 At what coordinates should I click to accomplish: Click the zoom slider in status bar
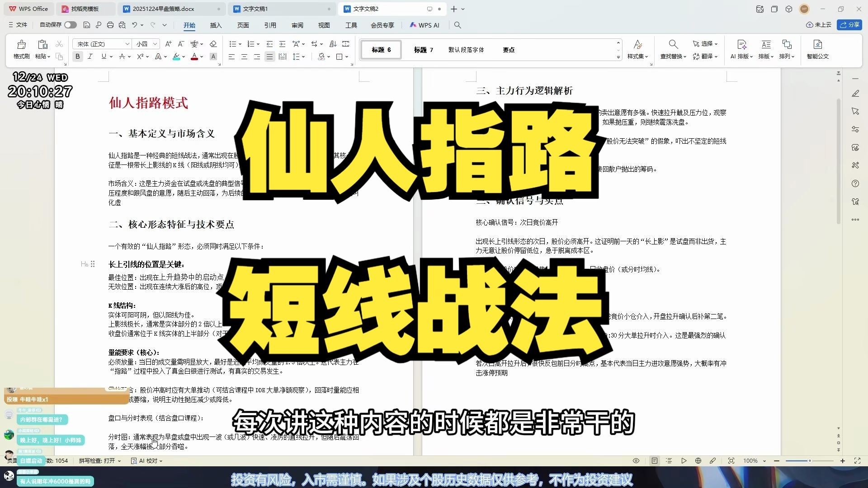[809, 461]
